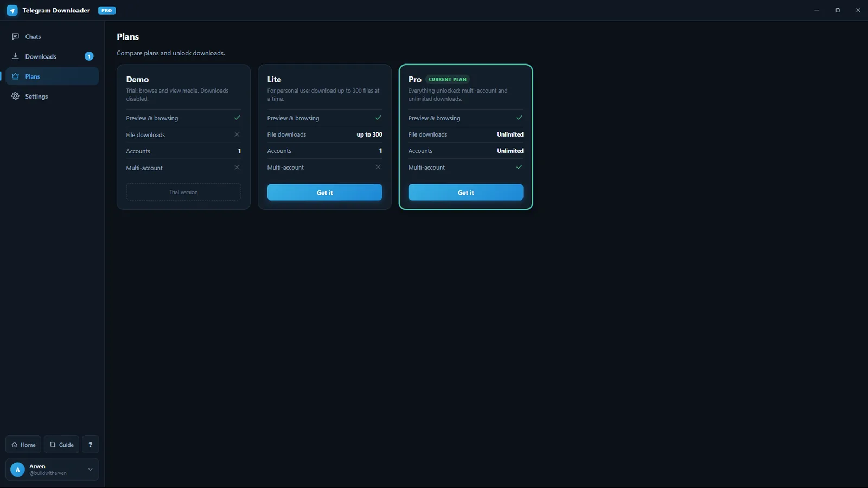The height and width of the screenshot is (488, 868).
Task: Click the PRO badge in title bar
Action: pyautogui.click(x=107, y=10)
